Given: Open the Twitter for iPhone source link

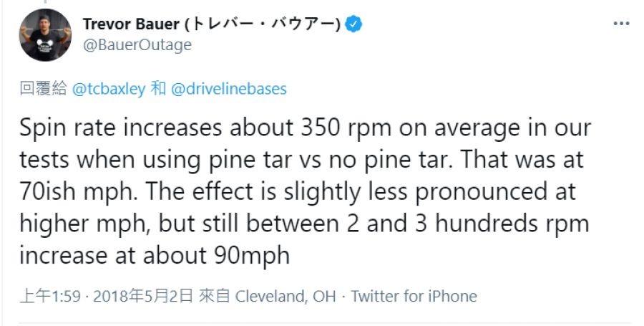Looking at the screenshot, I should click(x=414, y=296).
